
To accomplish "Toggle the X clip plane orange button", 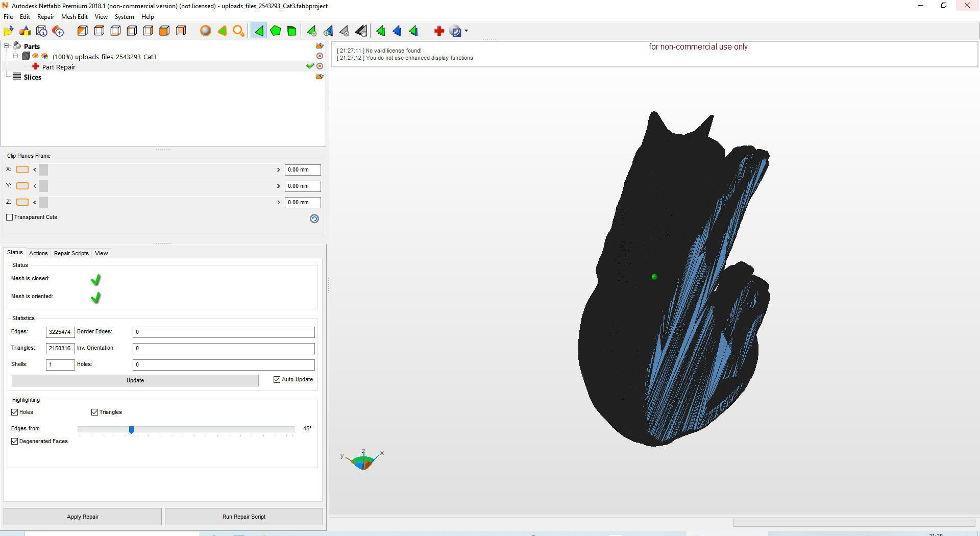I will point(22,169).
